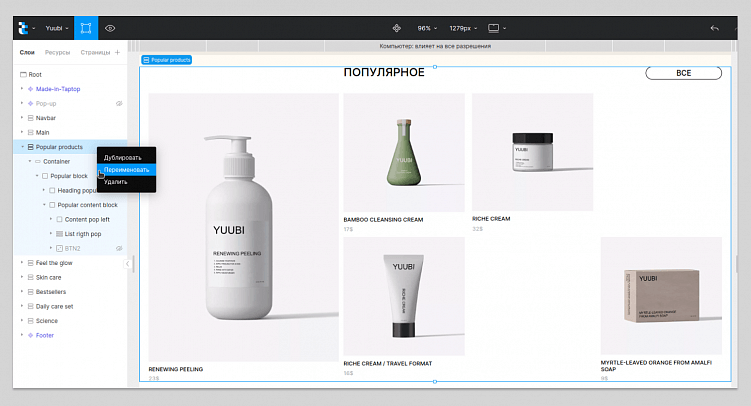This screenshot has height=406, width=751.
Task: Select the Bamboo Cleansing Cream image
Action: pos(404,152)
